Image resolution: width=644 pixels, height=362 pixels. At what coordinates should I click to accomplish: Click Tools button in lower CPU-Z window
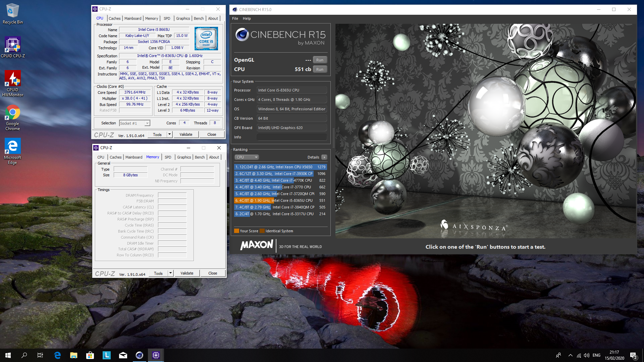coord(158,273)
